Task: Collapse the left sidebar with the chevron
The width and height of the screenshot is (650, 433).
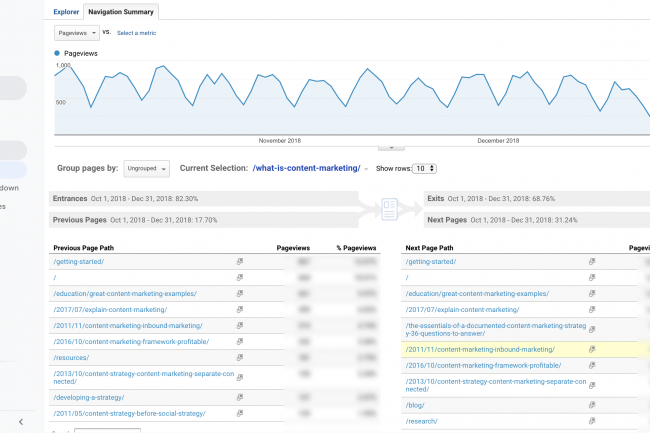Action: coord(21,421)
